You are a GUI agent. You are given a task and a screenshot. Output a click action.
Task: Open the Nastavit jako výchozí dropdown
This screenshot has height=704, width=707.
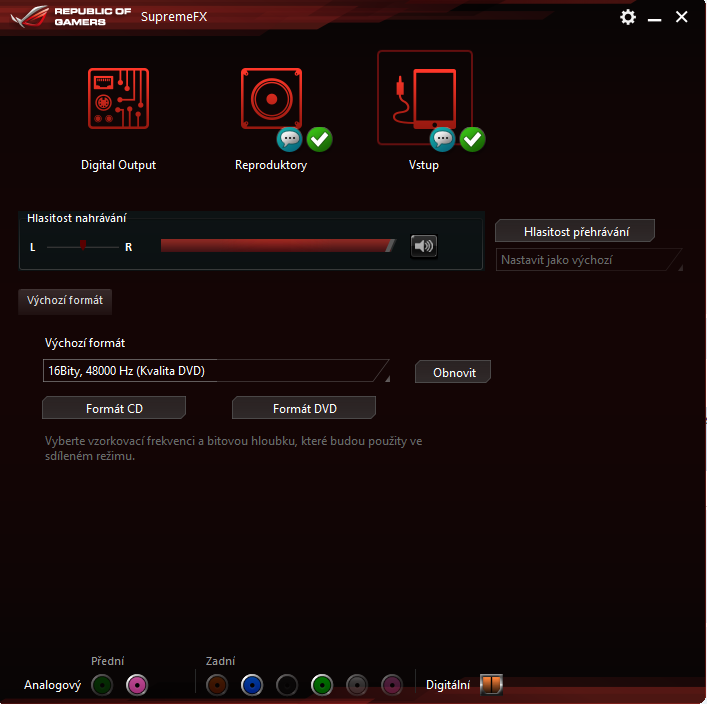pyautogui.click(x=589, y=260)
